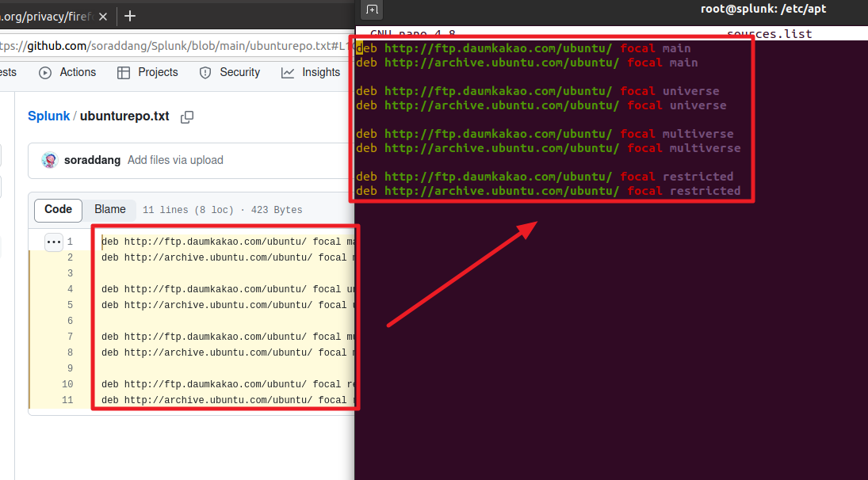Viewport: 868px width, 480px height.
Task: Click the Security shield icon
Action: [205, 73]
